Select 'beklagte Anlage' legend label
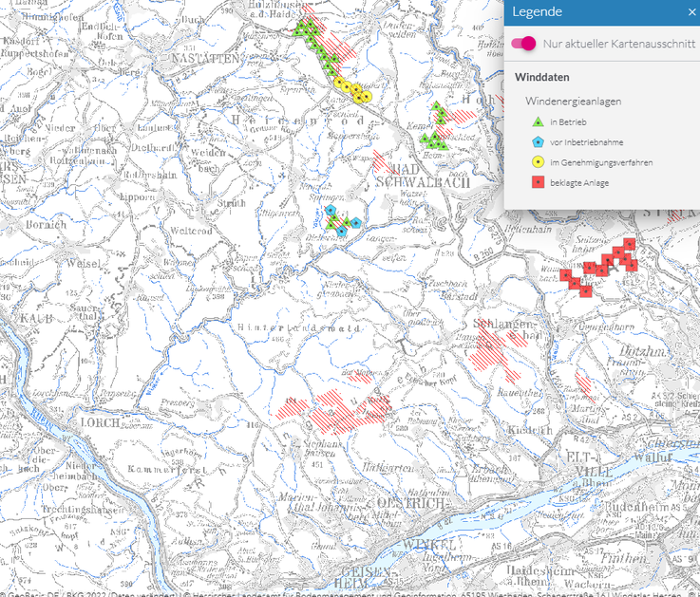Screen dimensions: 700x597 [x=579, y=183]
